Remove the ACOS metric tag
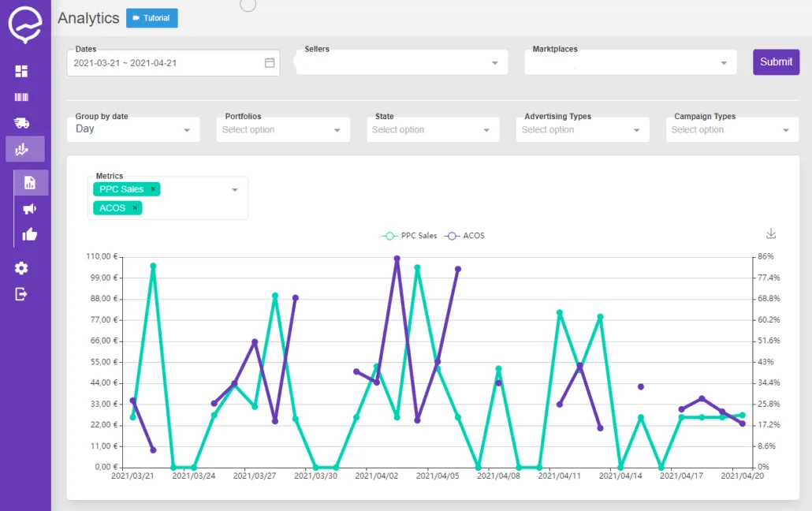 [135, 208]
